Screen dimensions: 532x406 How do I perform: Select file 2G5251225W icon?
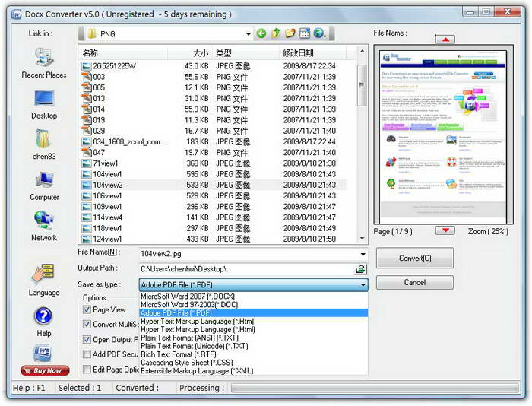pyautogui.click(x=87, y=66)
